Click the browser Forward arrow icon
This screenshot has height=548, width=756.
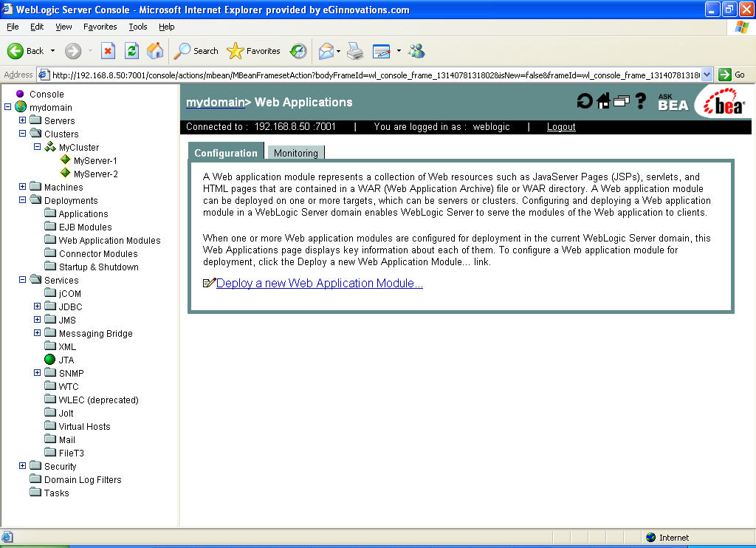[73, 51]
